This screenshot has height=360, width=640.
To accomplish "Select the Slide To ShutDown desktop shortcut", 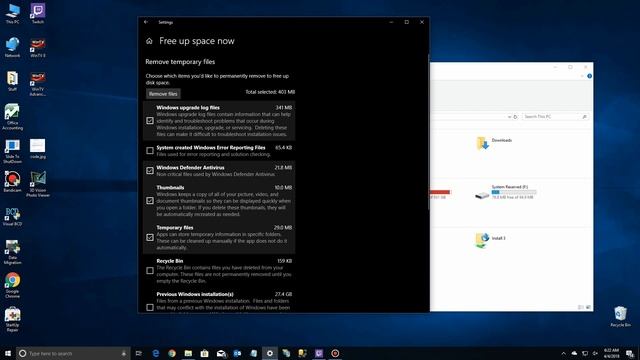I will [x=12, y=151].
